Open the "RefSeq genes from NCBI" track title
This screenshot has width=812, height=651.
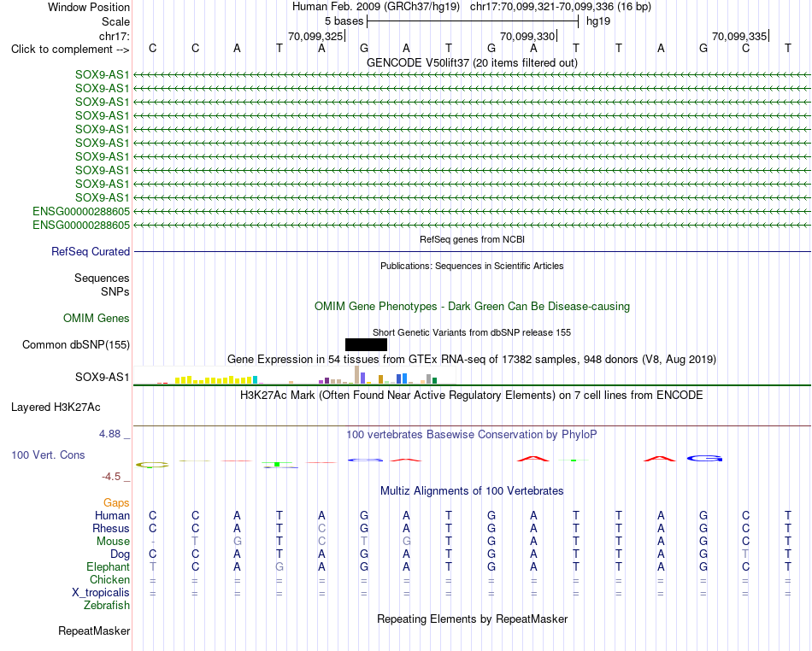point(472,239)
